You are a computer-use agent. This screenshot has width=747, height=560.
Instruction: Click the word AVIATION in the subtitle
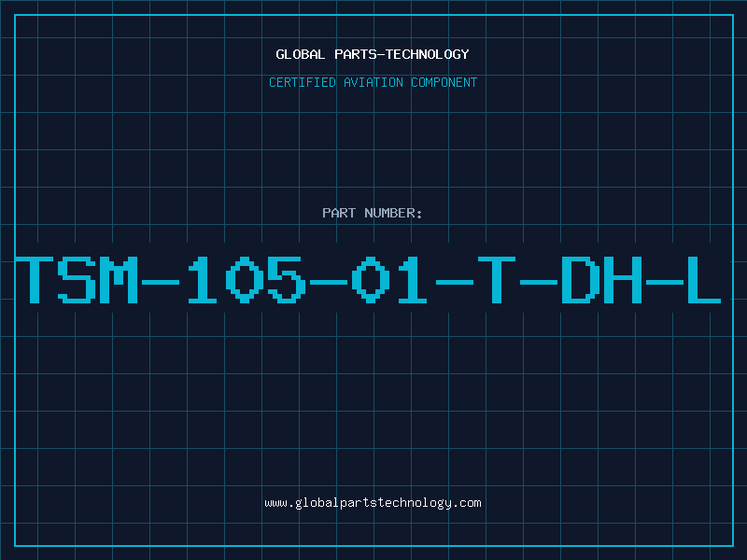(373, 82)
